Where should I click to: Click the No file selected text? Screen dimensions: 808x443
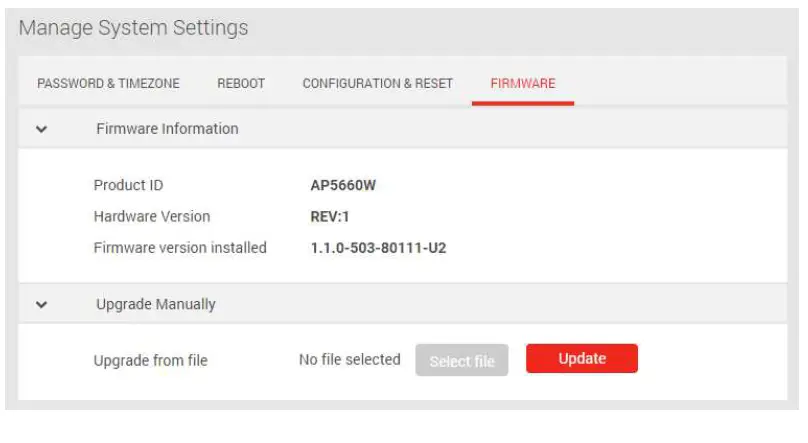(349, 360)
